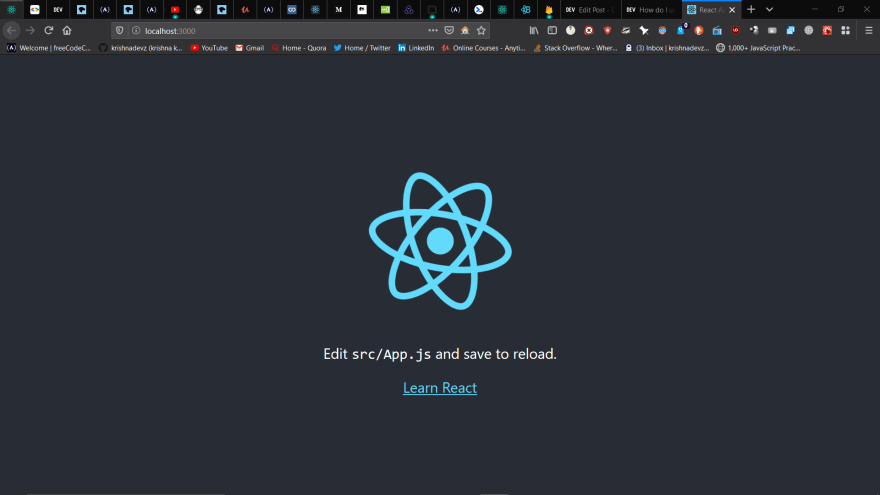This screenshot has width=880, height=495.
Task: Expand the list all tabs chevron
Action: (x=769, y=10)
